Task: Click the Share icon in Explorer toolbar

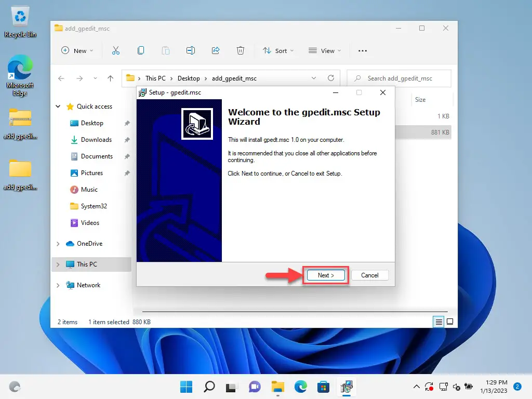Action: (216, 50)
